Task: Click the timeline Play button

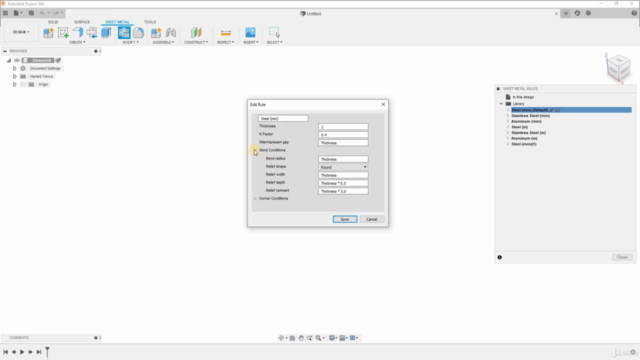Action: pos(22,352)
